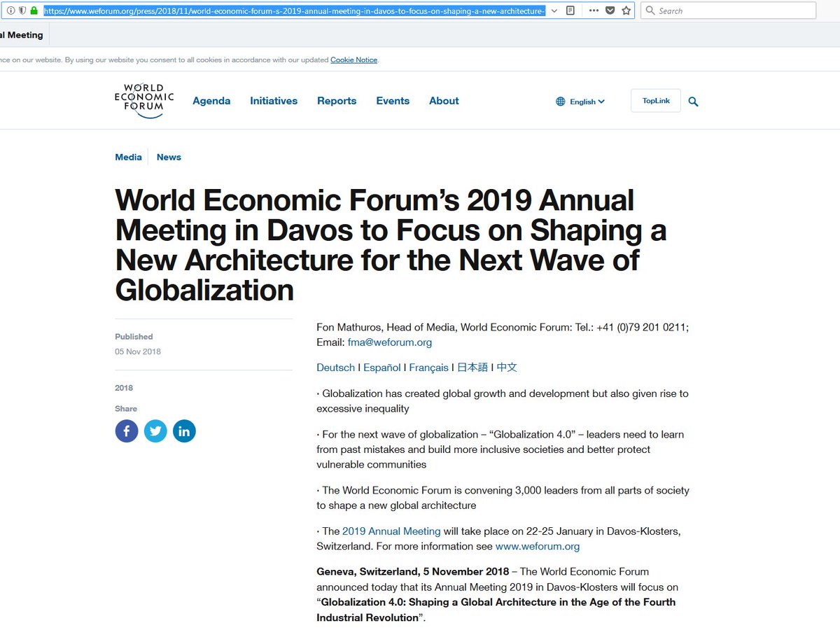This screenshot has height=635, width=840.
Task: Click the "2018" tag in the sidebar
Action: [124, 388]
